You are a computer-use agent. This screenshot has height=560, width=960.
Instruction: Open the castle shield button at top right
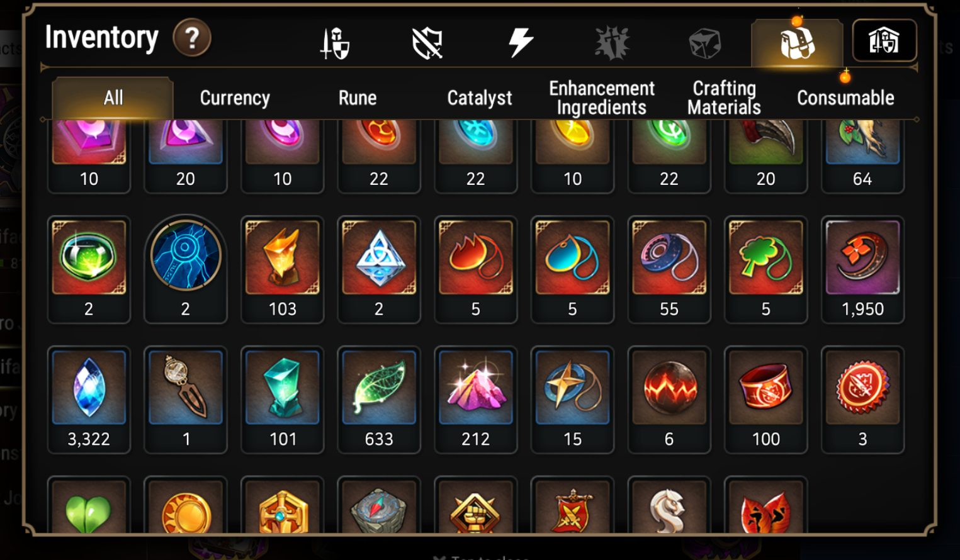click(884, 40)
